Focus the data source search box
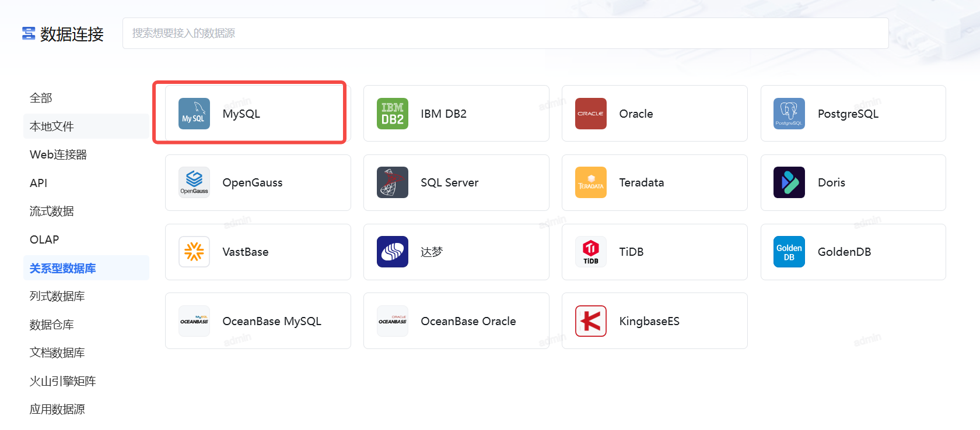 [506, 33]
